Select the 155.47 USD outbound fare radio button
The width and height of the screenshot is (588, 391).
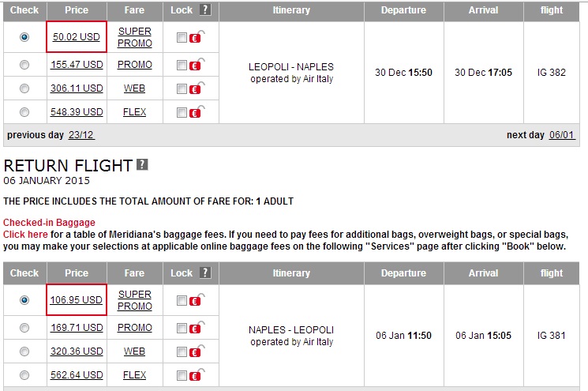coord(24,65)
